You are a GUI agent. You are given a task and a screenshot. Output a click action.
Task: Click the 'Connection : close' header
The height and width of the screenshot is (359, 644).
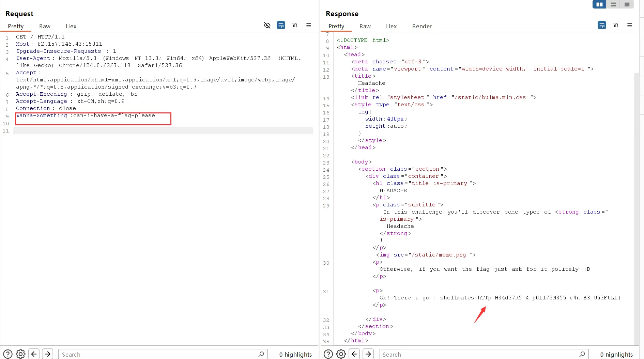click(x=46, y=108)
